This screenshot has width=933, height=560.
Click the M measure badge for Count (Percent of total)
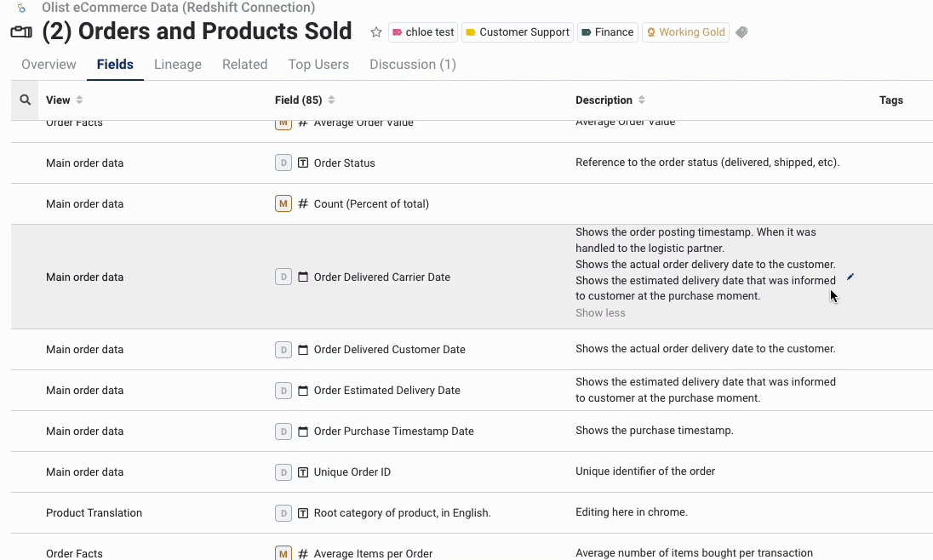point(283,204)
